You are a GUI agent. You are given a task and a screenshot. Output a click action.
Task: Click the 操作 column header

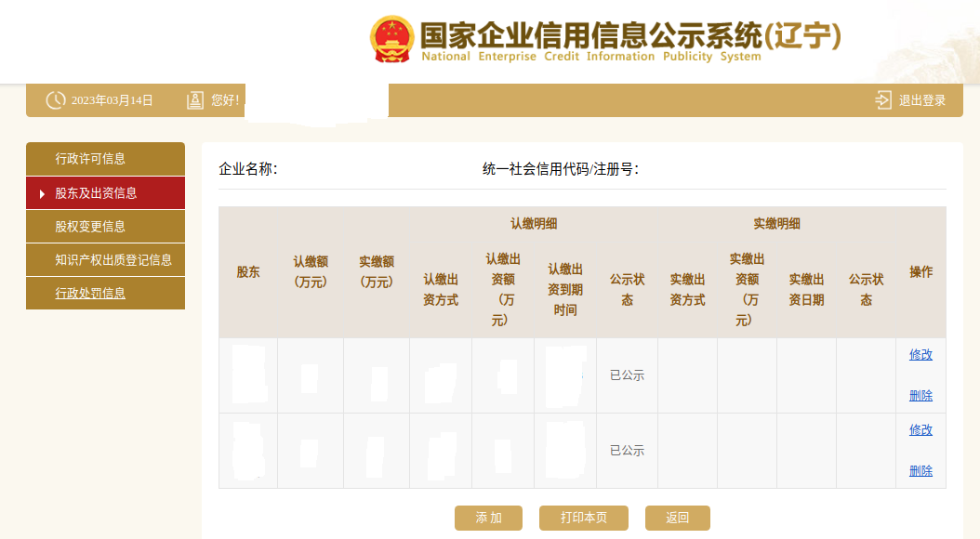click(920, 271)
